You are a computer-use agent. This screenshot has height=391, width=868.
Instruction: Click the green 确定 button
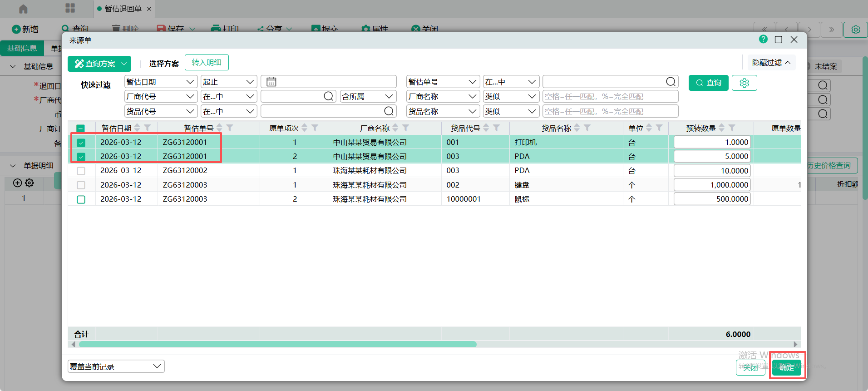tap(786, 367)
